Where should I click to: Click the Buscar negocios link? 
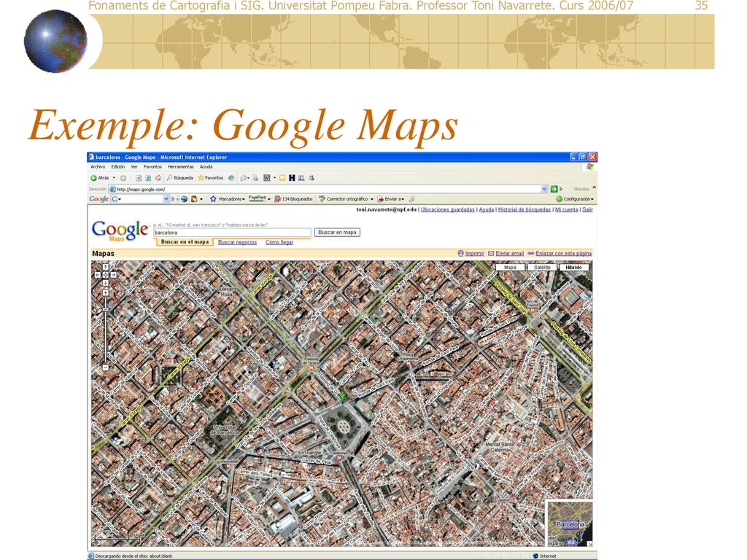[x=237, y=242]
